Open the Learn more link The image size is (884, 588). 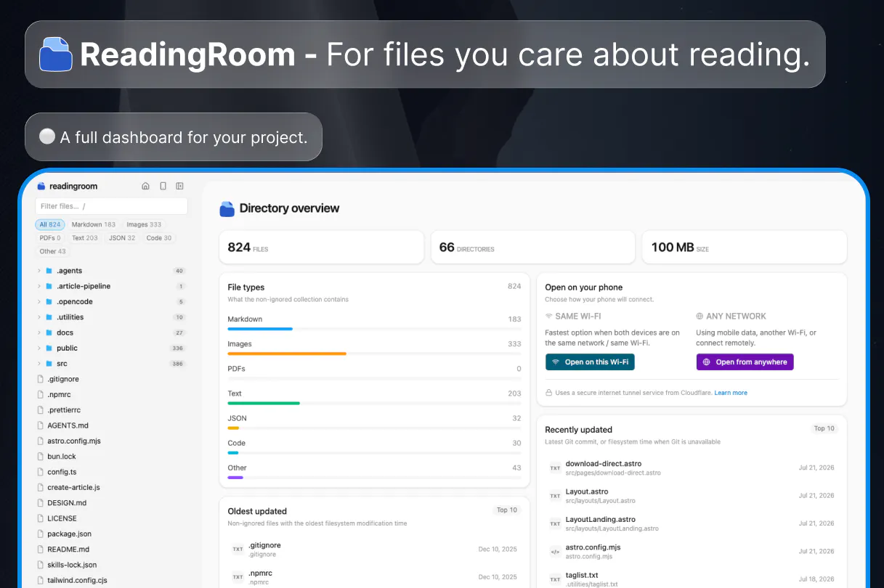pyautogui.click(x=731, y=393)
